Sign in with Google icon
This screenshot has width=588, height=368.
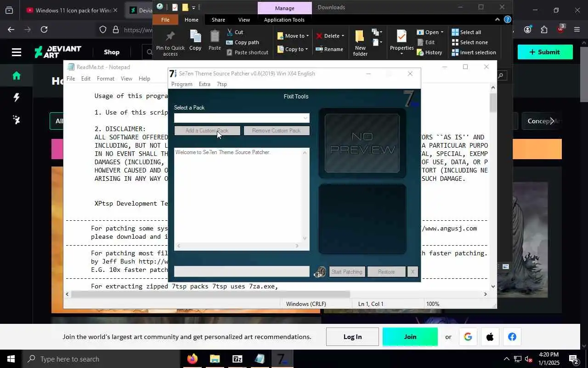click(468, 337)
